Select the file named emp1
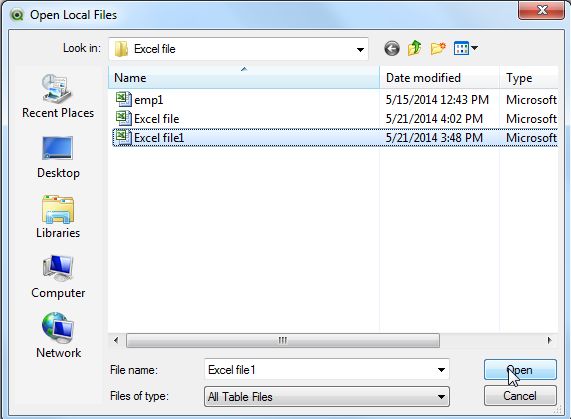571x419 pixels. (149, 100)
